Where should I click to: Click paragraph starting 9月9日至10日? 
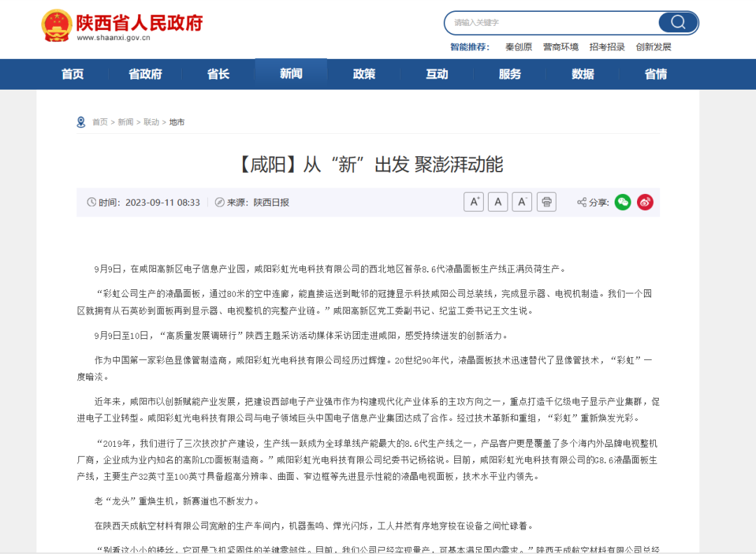pos(302,335)
